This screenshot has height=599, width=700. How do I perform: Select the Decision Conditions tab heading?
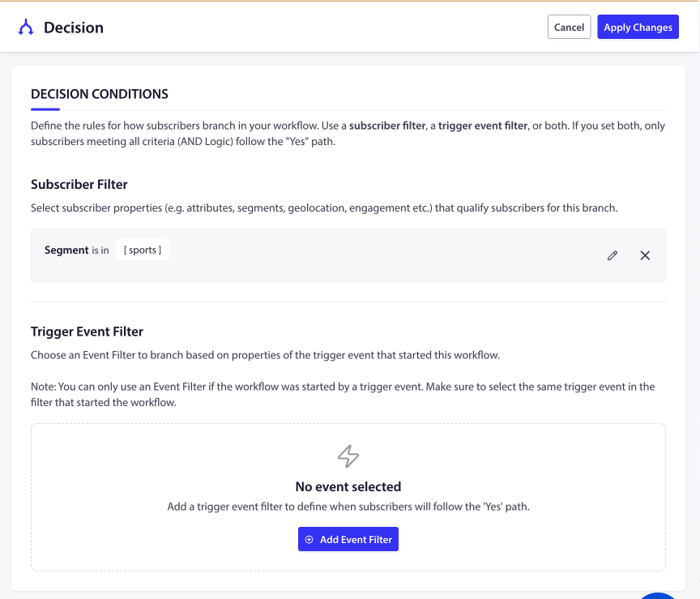coord(100,94)
